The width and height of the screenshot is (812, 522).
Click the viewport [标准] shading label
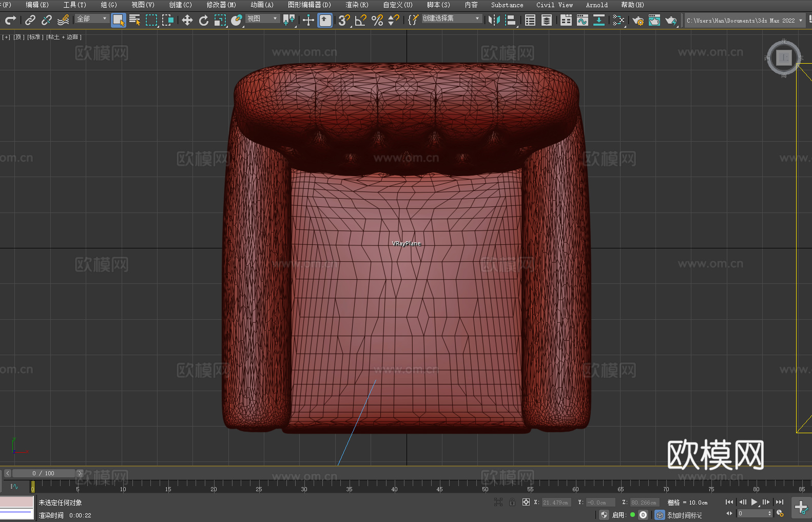(35, 37)
